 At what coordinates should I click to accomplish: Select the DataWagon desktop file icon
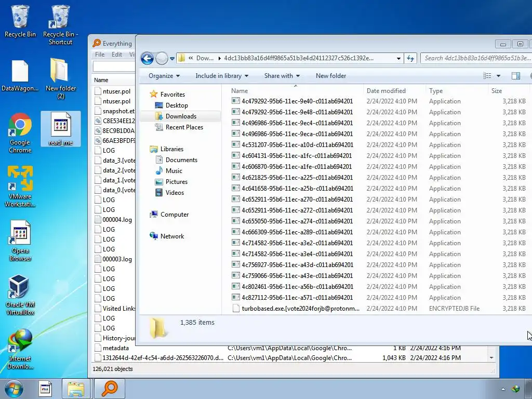pyautogui.click(x=20, y=76)
